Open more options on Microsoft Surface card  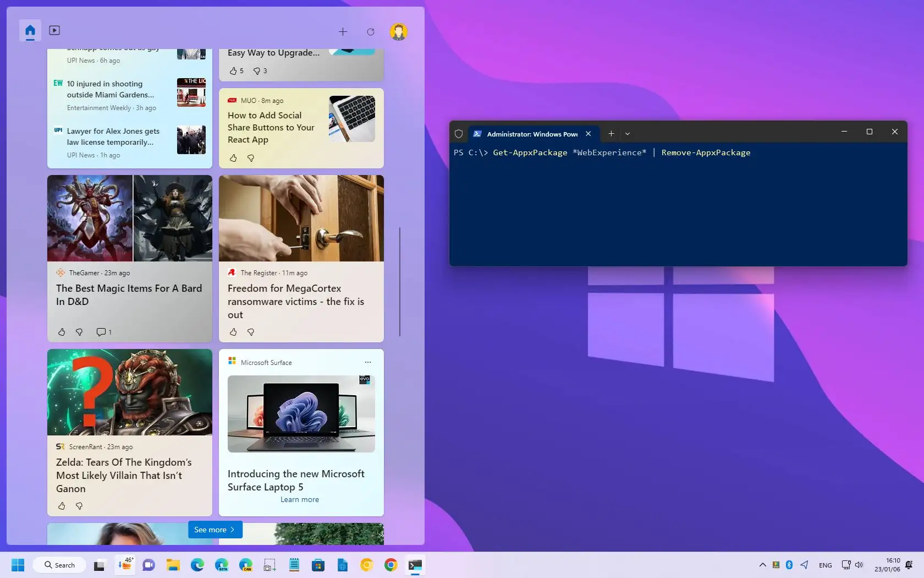click(x=368, y=362)
